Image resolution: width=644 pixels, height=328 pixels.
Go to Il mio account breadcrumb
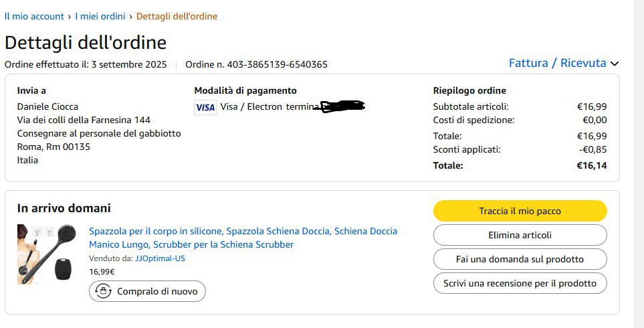tap(34, 16)
